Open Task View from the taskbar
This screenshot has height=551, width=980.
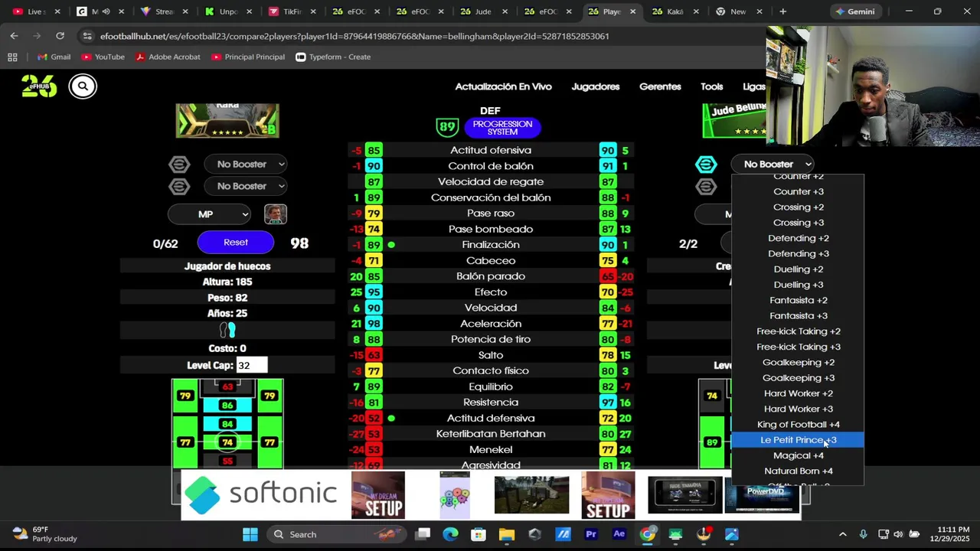(x=423, y=534)
